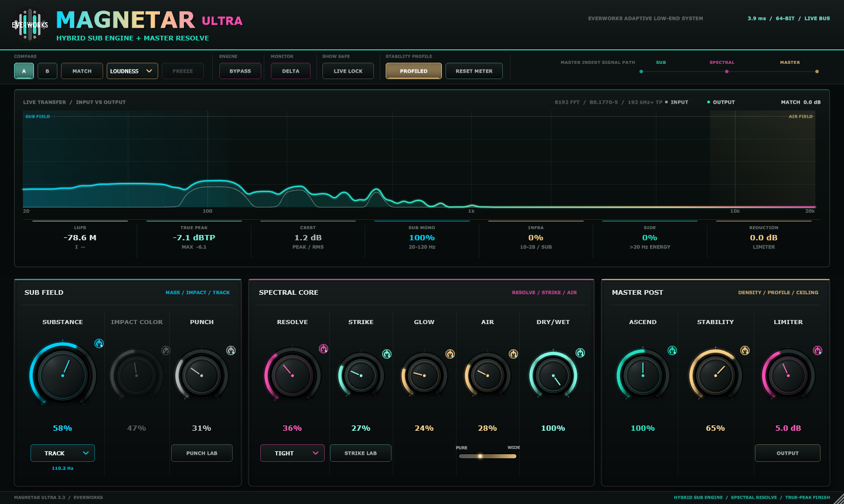
Task: Click the -7.1 dBTP true peak reading
Action: pyautogui.click(x=194, y=237)
